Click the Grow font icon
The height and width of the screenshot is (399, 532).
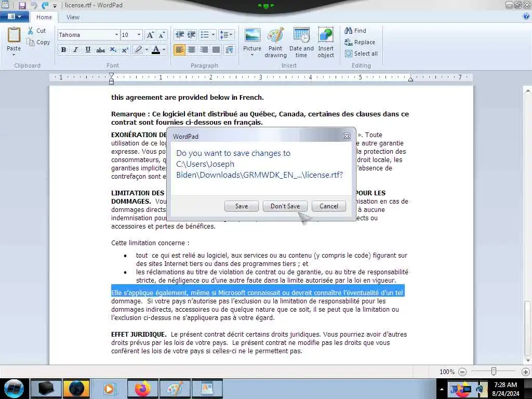click(150, 35)
